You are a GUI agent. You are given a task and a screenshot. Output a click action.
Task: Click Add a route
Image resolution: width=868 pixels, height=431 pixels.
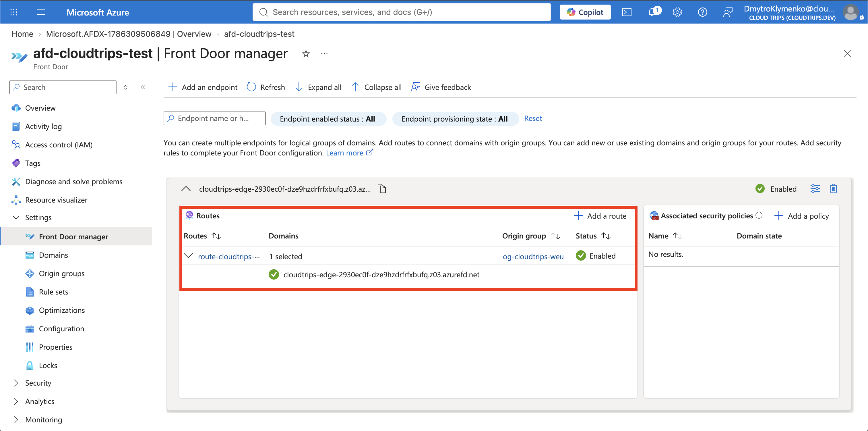point(600,216)
